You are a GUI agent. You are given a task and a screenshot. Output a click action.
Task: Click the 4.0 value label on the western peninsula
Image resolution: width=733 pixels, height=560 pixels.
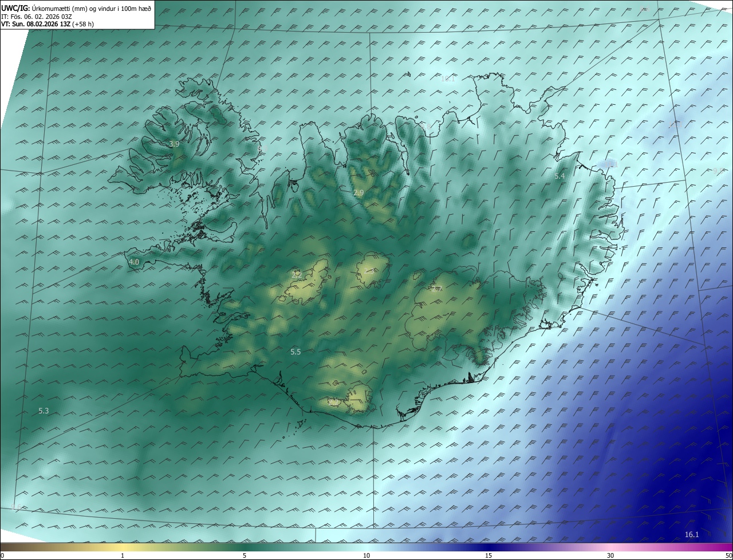[x=134, y=262]
